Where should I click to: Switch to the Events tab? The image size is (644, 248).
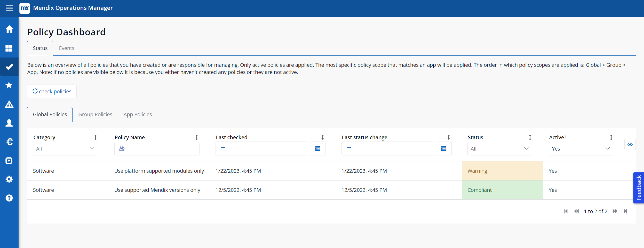(67, 48)
